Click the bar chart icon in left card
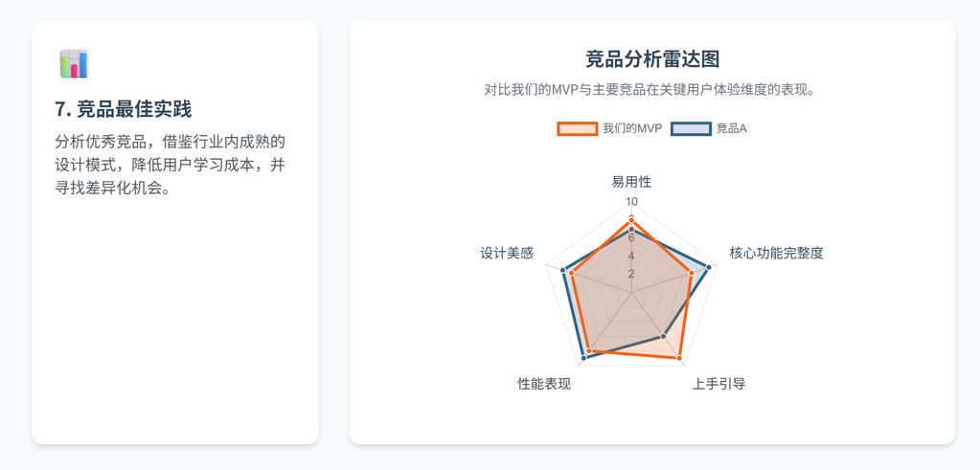Viewport: 980px width, 470px height. pos(74,64)
